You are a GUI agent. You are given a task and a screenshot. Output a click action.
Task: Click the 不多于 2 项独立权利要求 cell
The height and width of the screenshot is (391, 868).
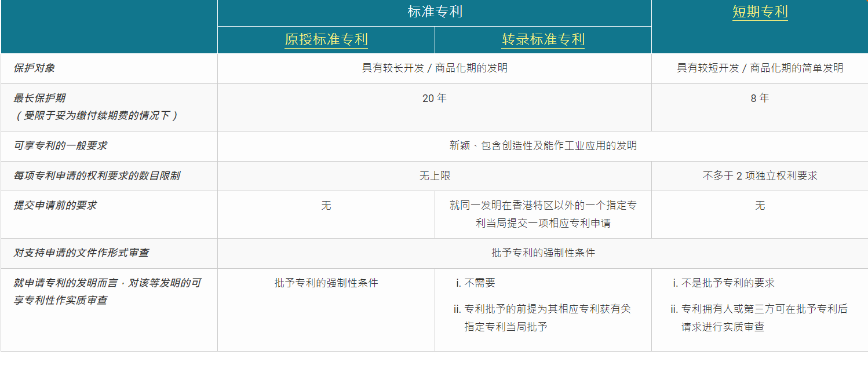(x=760, y=176)
